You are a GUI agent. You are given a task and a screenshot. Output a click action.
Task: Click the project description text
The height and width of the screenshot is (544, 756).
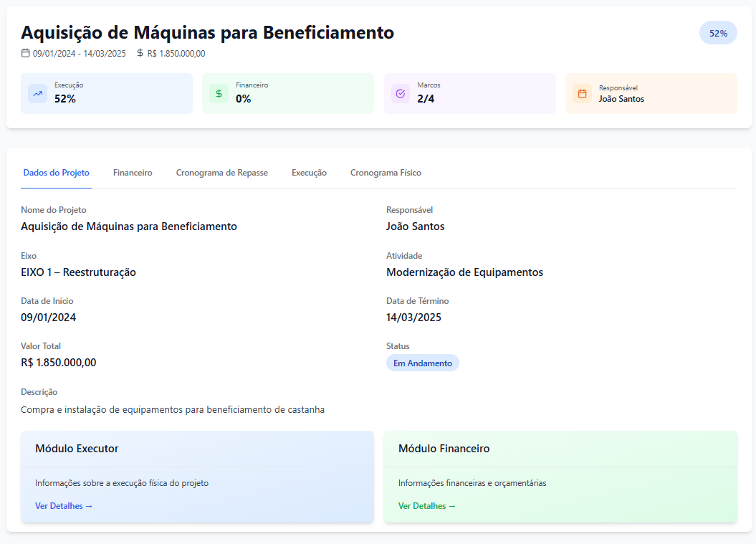tap(173, 410)
